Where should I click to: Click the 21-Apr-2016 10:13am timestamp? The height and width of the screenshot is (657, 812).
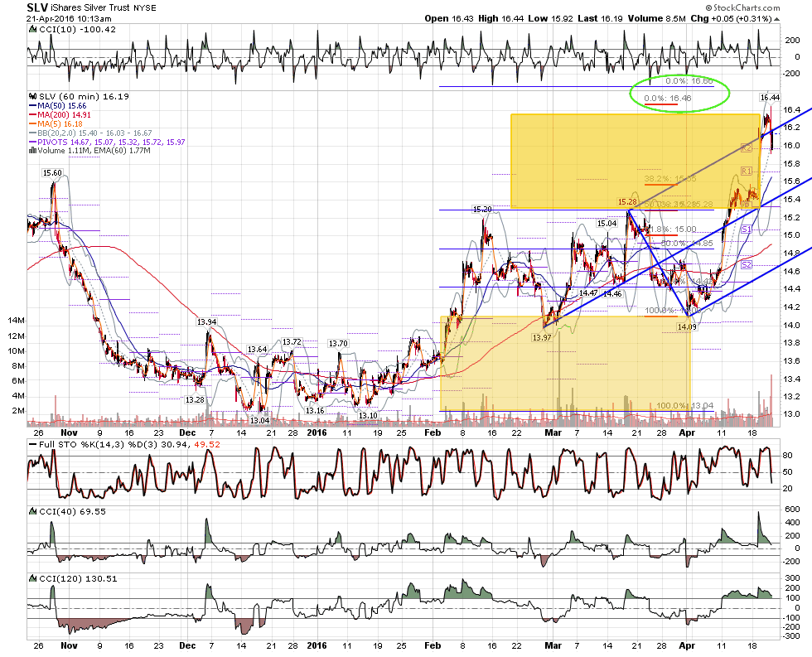click(69, 18)
